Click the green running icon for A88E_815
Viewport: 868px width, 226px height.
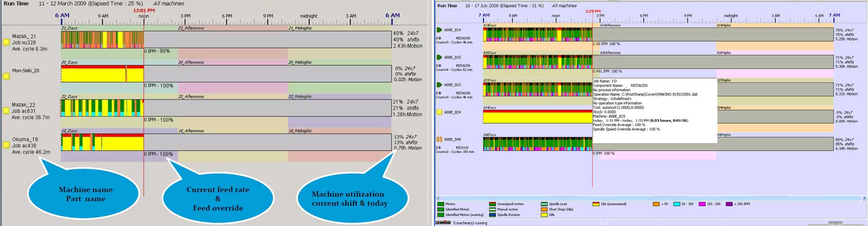(439, 57)
